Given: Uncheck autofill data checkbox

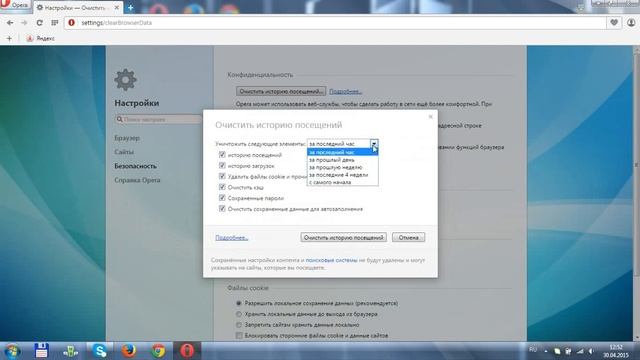Looking at the screenshot, I should coord(222,209).
